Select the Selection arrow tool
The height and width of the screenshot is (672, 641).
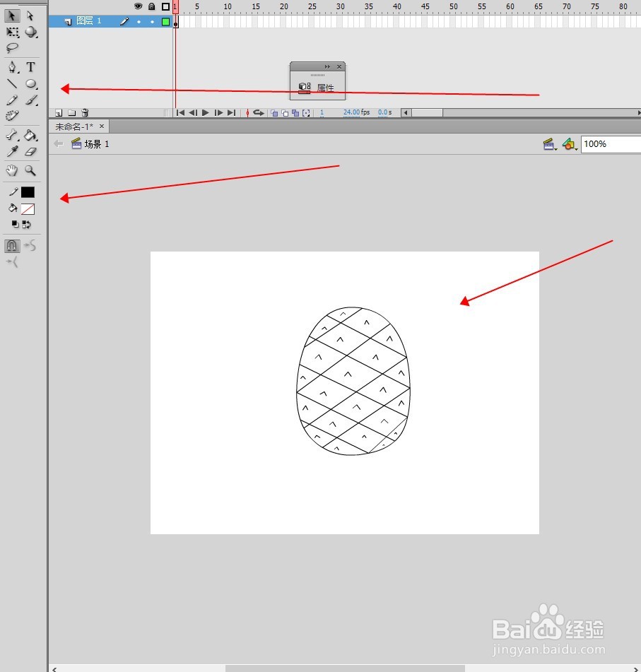12,17
